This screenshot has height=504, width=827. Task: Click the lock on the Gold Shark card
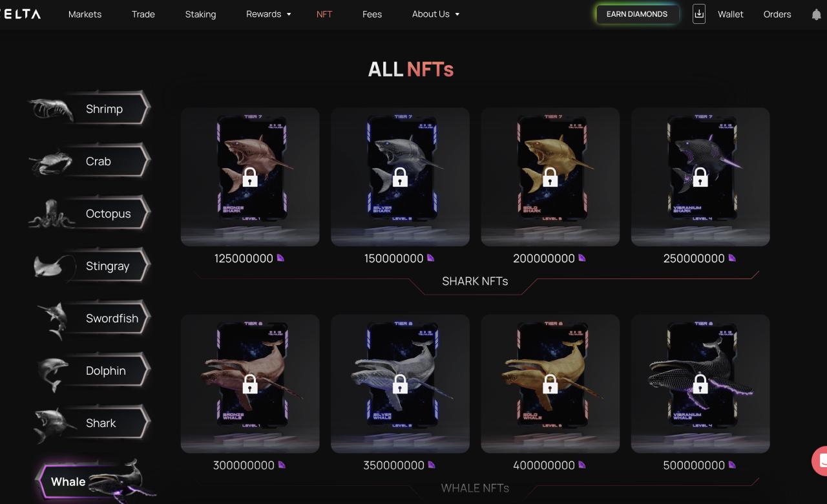pos(550,176)
